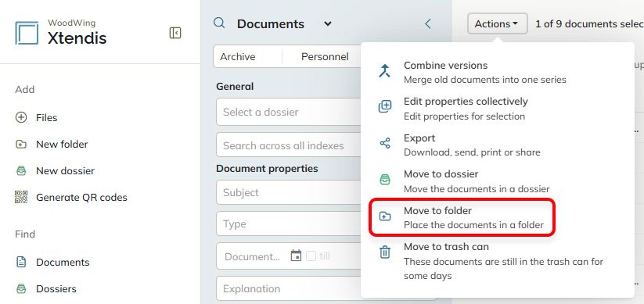Select the Personnel tab
Screen dimensions: 644x304
[325, 56]
